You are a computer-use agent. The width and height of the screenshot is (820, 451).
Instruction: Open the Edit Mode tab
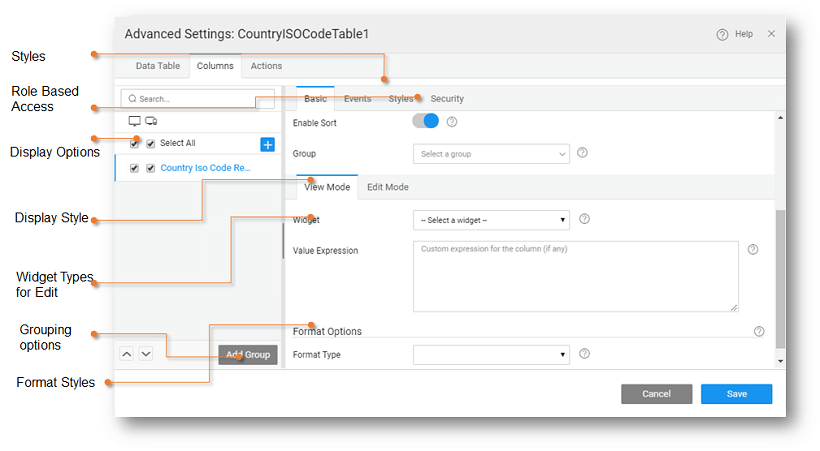coord(387,187)
